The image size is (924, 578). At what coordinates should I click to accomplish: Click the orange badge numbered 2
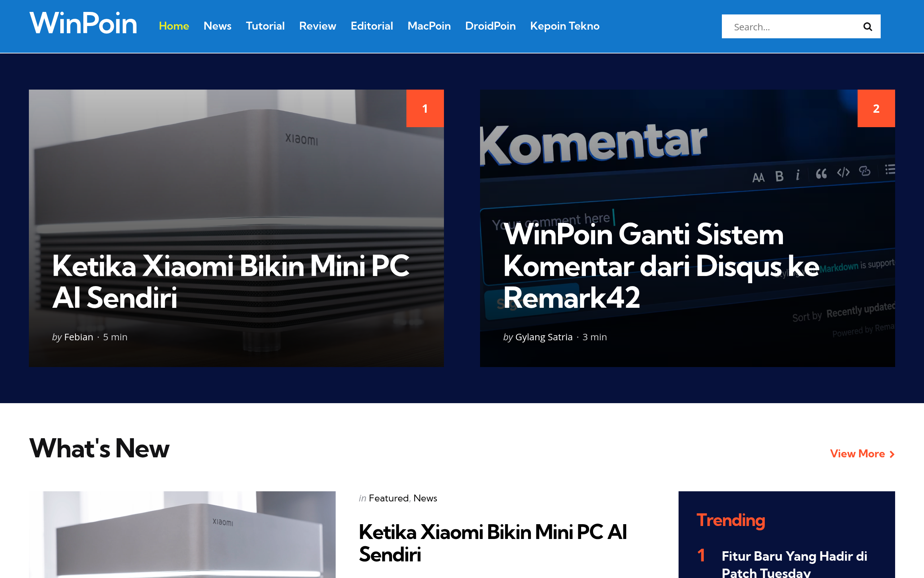click(x=876, y=109)
